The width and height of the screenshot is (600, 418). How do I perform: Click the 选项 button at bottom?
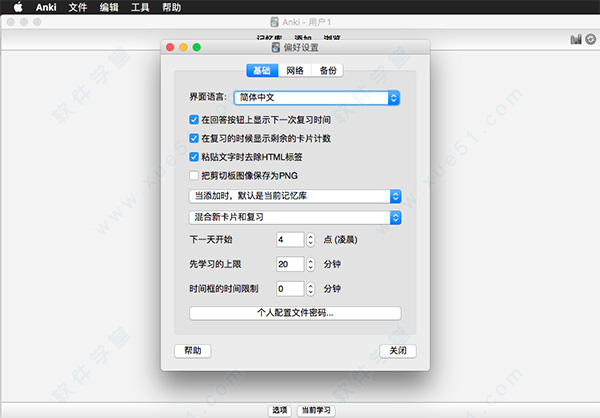tap(279, 410)
